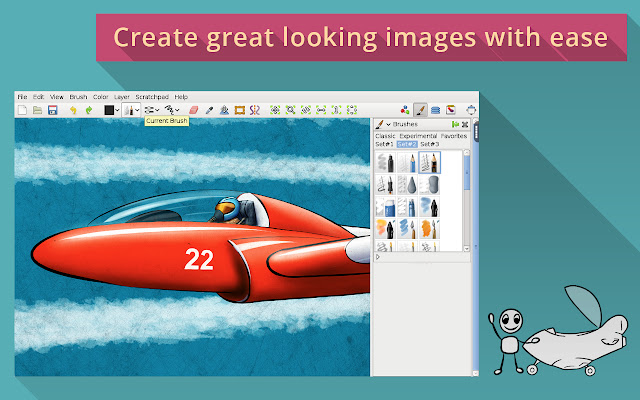Toggle horizontal mirror view
This screenshot has height=400, width=640.
[321, 110]
